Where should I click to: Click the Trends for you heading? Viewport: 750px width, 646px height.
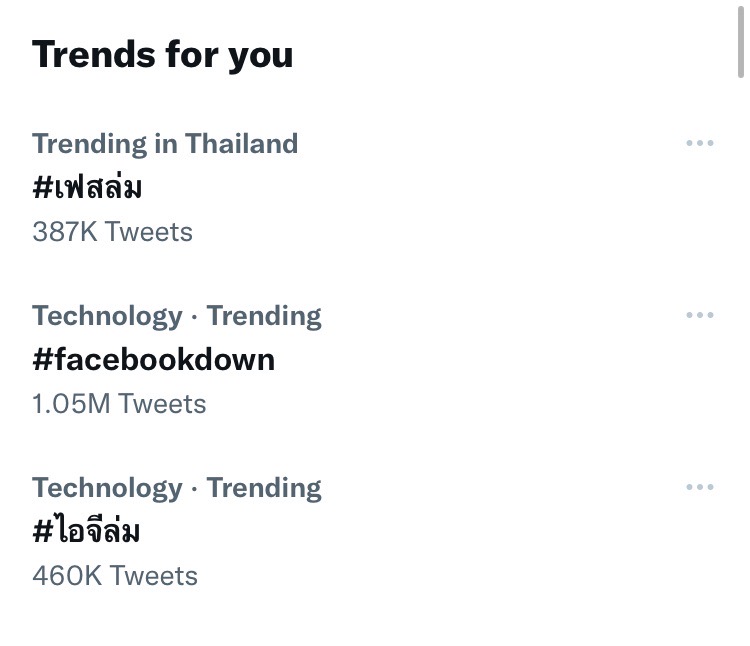click(x=162, y=54)
